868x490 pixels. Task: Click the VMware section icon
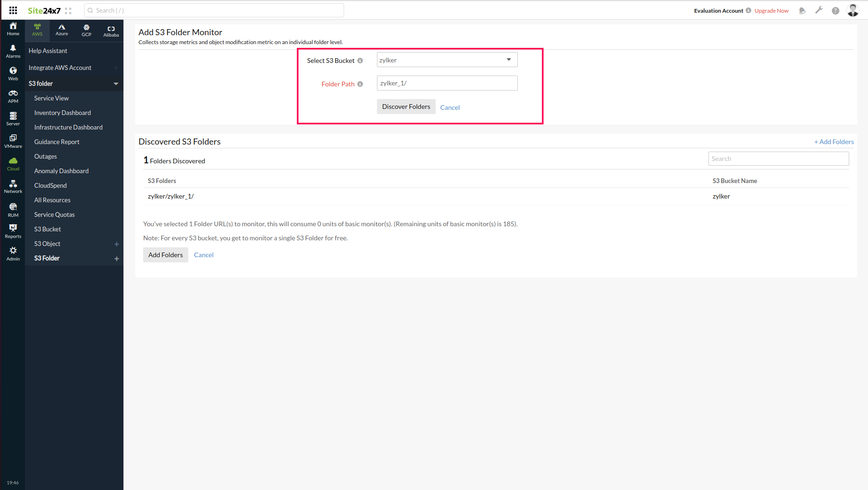[x=13, y=140]
